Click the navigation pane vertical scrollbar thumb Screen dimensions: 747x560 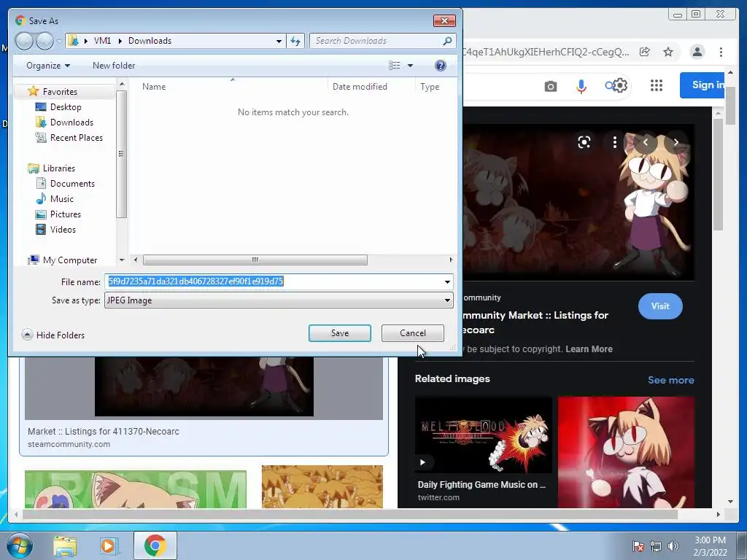tap(122, 154)
